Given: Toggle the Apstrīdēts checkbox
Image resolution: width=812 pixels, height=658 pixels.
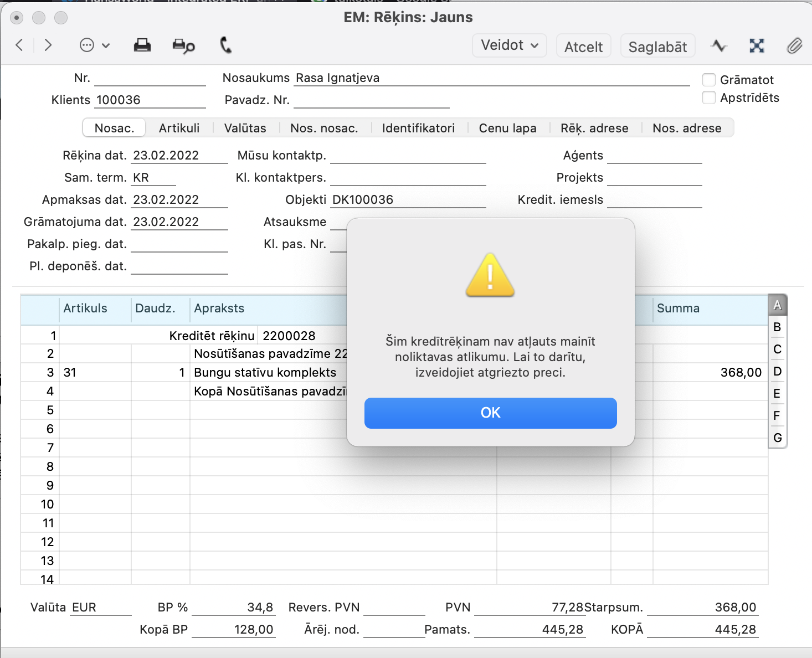Looking at the screenshot, I should 709,98.
